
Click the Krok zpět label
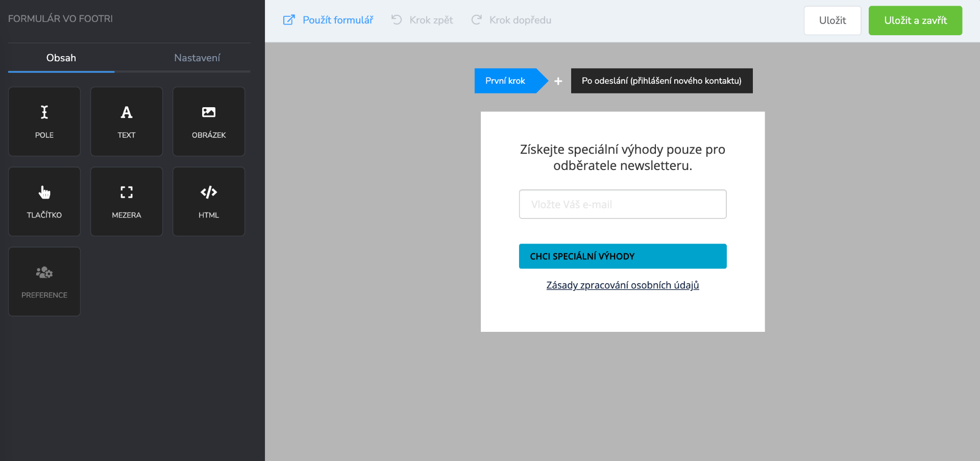(431, 20)
